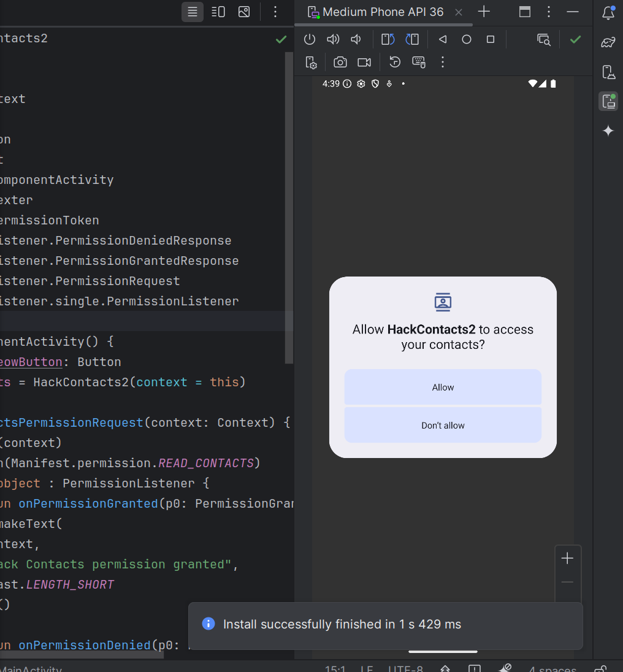The width and height of the screenshot is (623, 672).
Task: Tap the emulator Overview button
Action: coord(491,39)
